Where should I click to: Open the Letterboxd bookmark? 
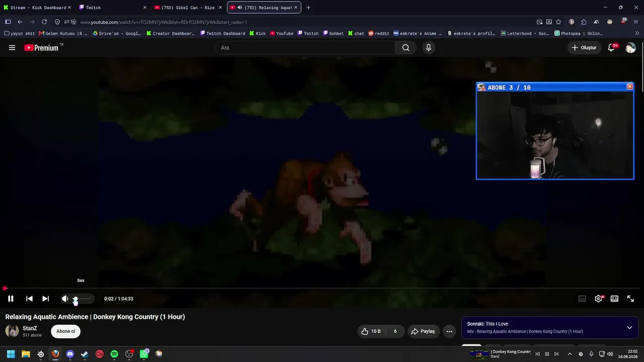(525, 34)
